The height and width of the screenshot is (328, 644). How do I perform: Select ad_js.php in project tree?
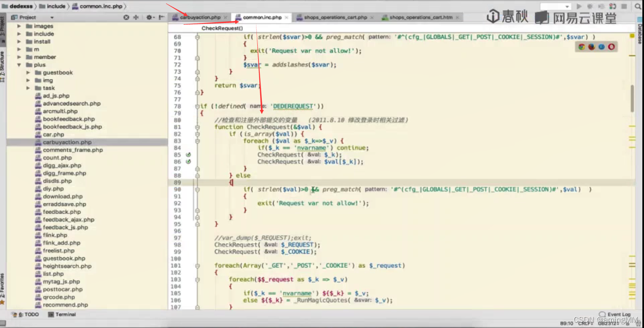click(x=52, y=96)
